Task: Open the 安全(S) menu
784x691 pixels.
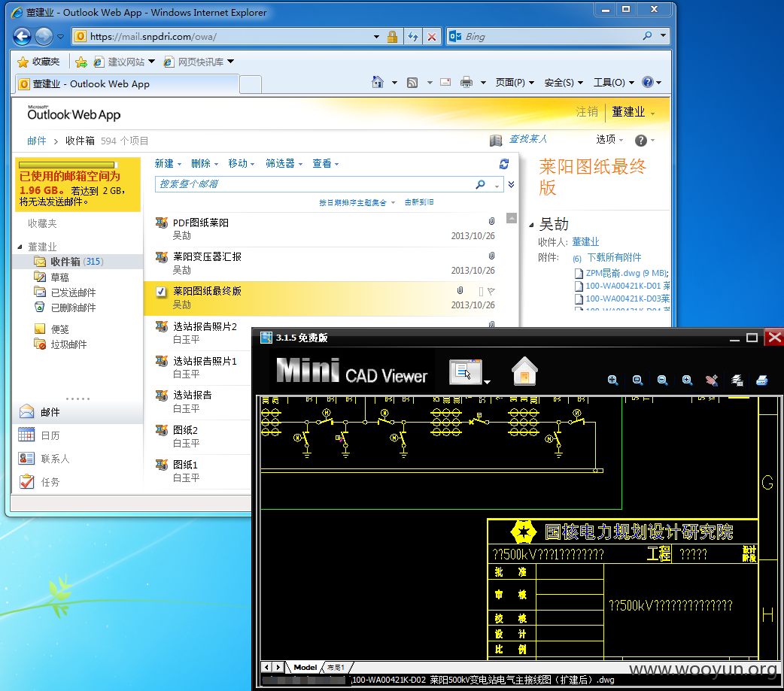Action: (x=564, y=83)
